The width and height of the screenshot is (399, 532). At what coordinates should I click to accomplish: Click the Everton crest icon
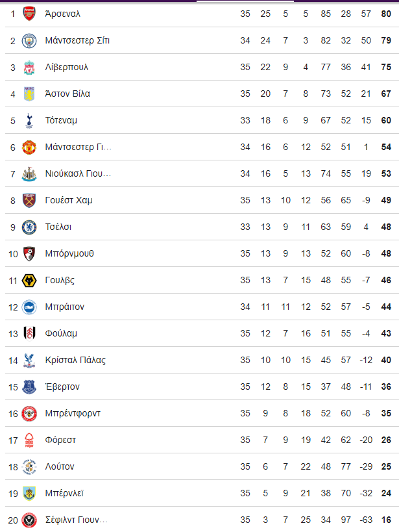click(x=29, y=386)
